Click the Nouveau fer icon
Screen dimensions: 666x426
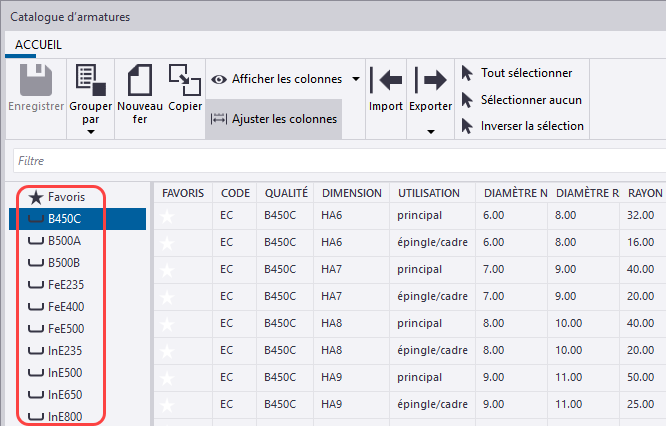coord(140,80)
